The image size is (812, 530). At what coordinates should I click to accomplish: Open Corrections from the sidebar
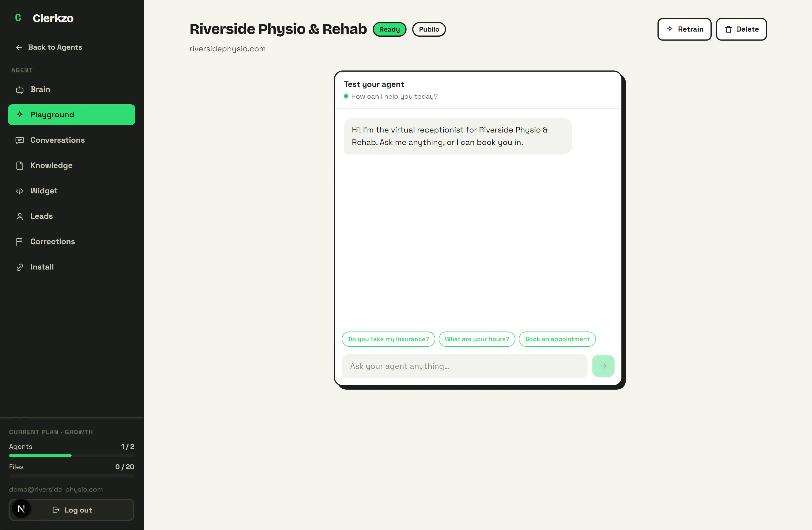72,242
